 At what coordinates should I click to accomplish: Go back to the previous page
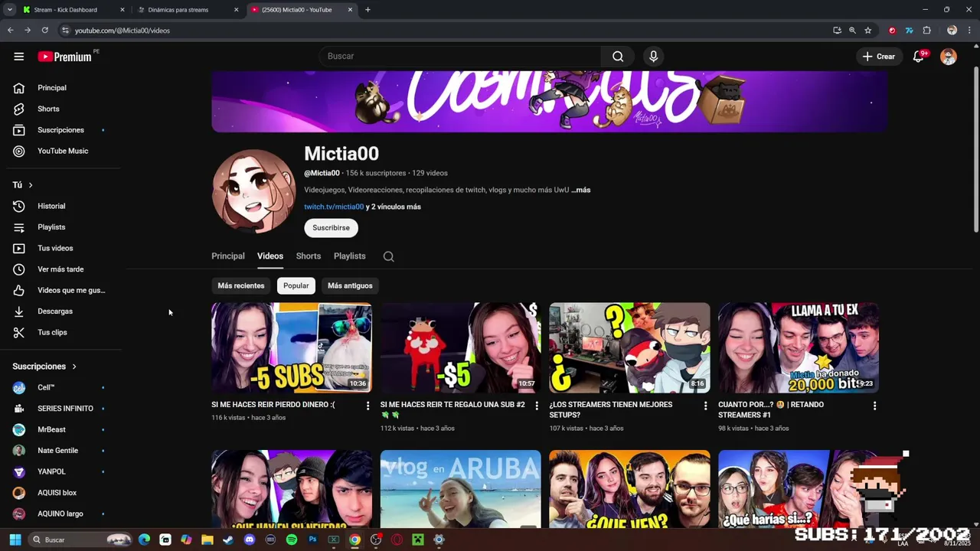coord(10,31)
